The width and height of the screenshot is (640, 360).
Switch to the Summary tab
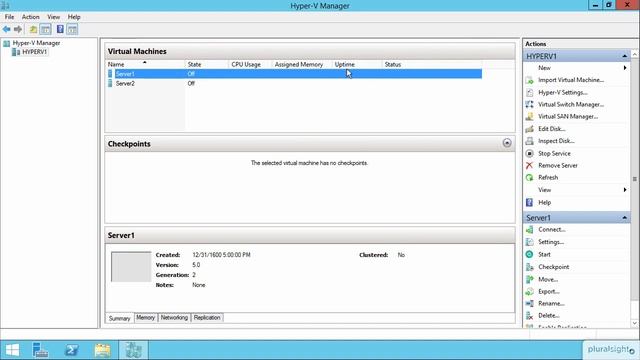coord(120,318)
